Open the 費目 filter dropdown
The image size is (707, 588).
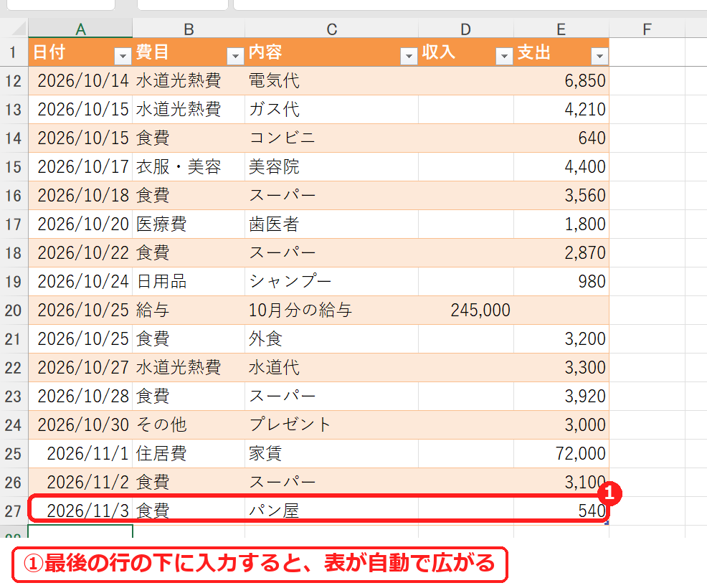[x=235, y=56]
